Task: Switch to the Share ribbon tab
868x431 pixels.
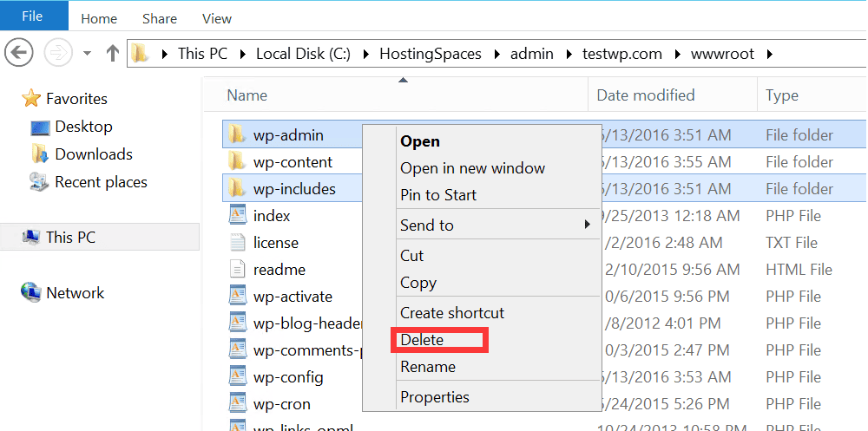Action: [x=160, y=19]
